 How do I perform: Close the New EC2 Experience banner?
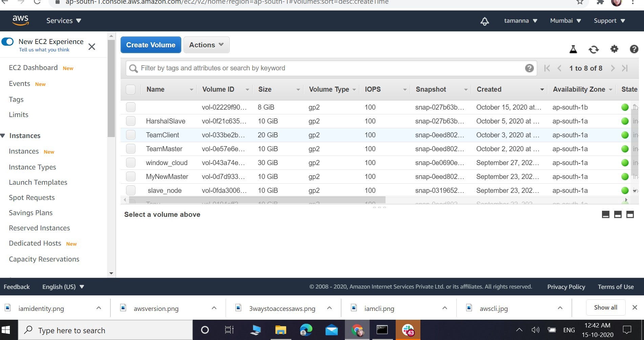point(92,46)
